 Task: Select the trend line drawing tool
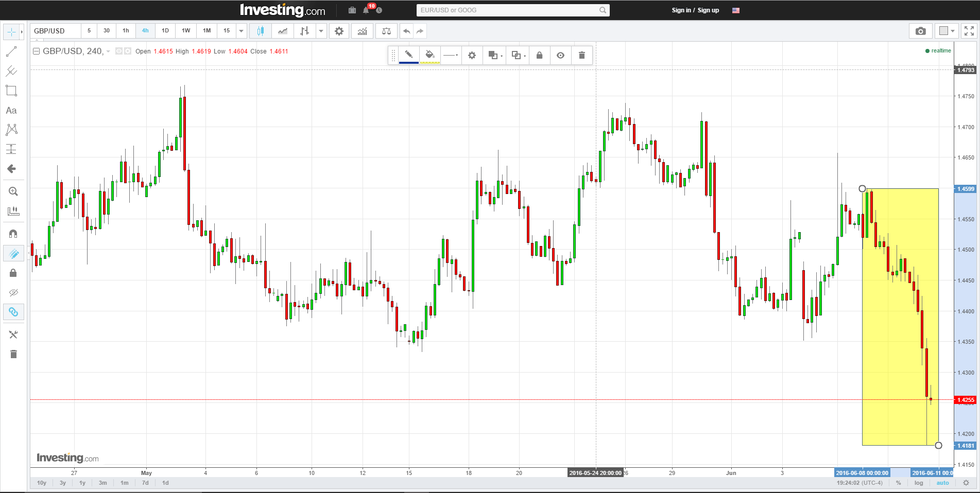pos(11,51)
